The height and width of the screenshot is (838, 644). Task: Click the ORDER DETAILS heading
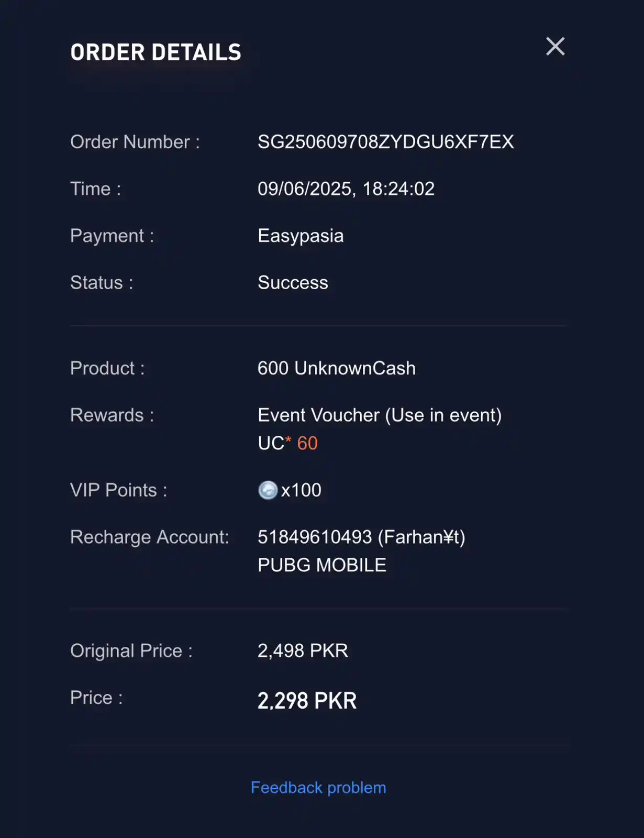click(x=156, y=52)
